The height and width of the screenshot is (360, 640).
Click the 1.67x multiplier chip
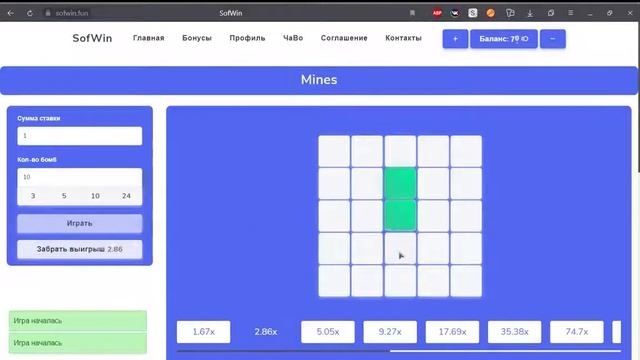click(203, 332)
